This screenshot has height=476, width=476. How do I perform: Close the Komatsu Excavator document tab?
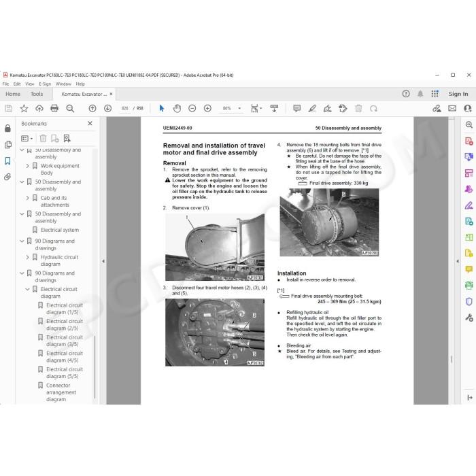[111, 94]
